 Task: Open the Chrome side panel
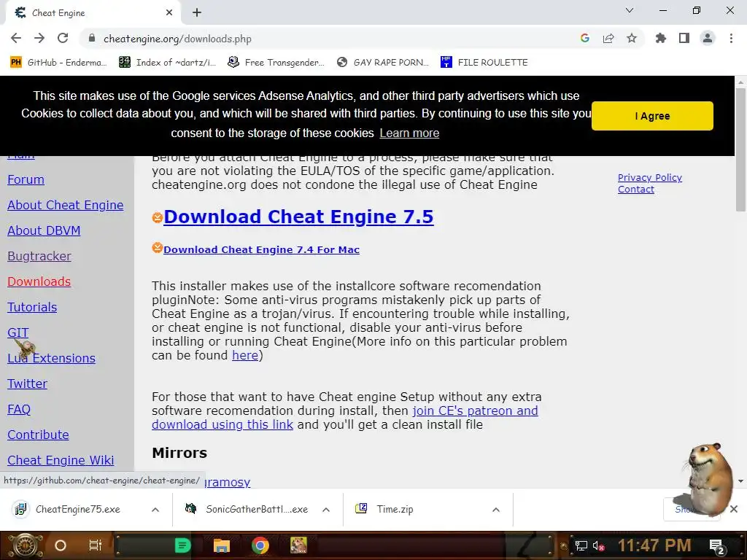684,38
